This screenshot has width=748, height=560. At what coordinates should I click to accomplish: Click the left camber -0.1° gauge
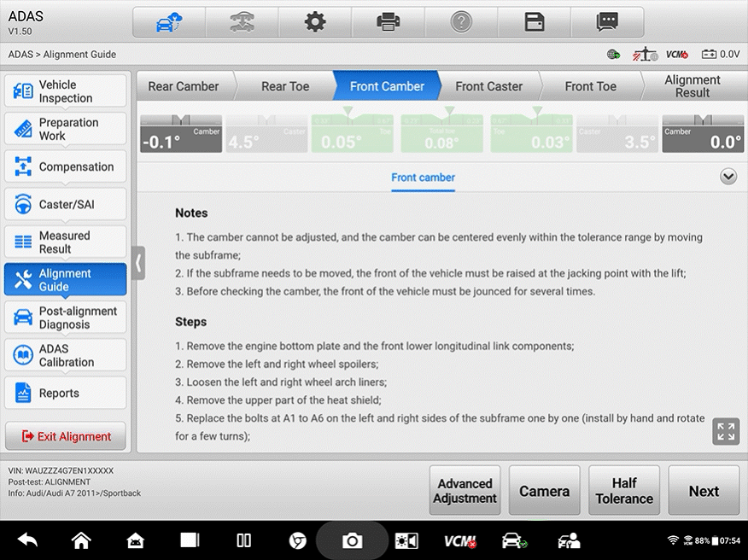pyautogui.click(x=181, y=134)
